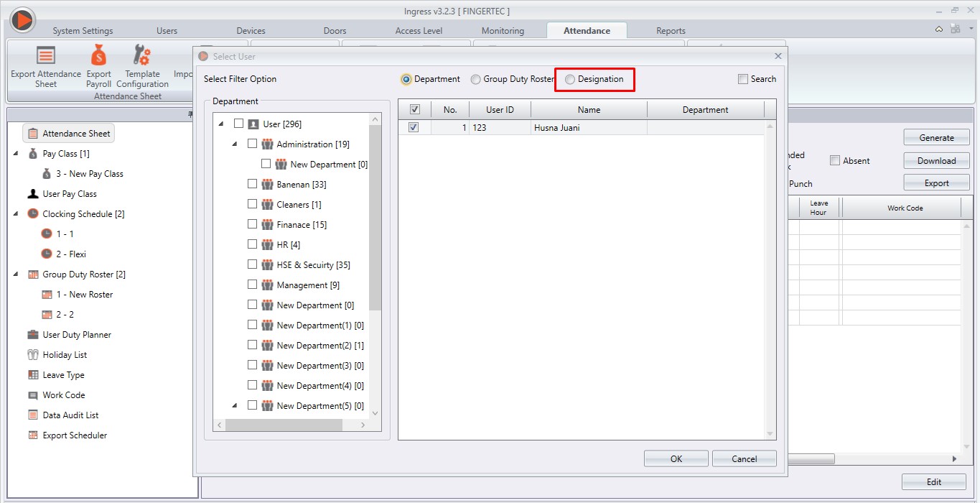This screenshot has height=503, width=980.
Task: Click the department tree vertical scrollbar
Action: (x=375, y=217)
